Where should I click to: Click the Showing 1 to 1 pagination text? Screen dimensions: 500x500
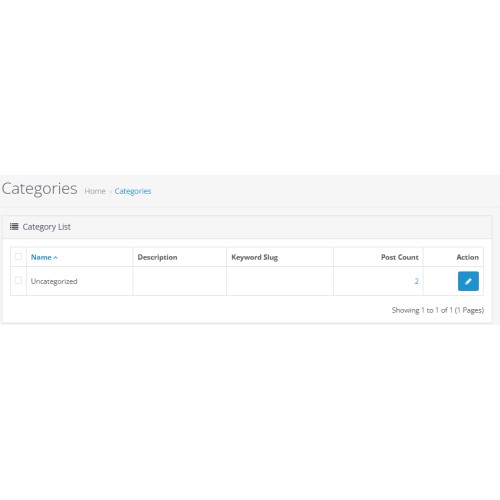438,310
